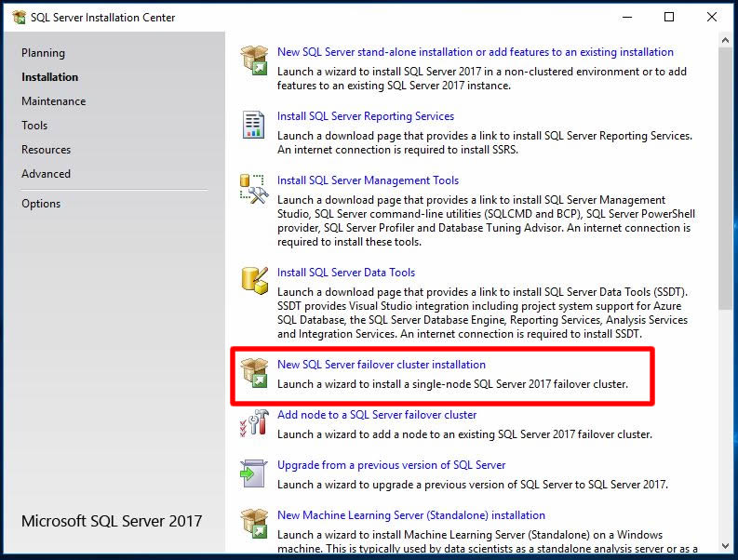This screenshot has width=738, height=560.
Task: Open the Planning section
Action: click(43, 53)
